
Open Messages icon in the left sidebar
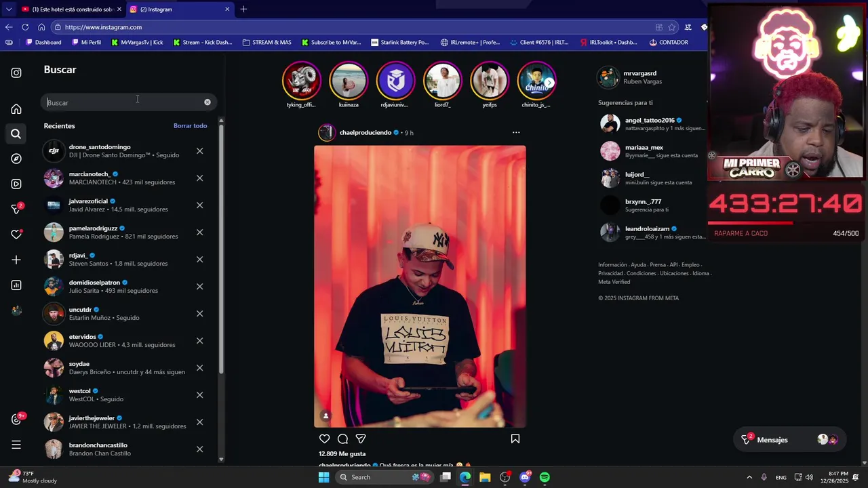pyautogui.click(x=16, y=209)
